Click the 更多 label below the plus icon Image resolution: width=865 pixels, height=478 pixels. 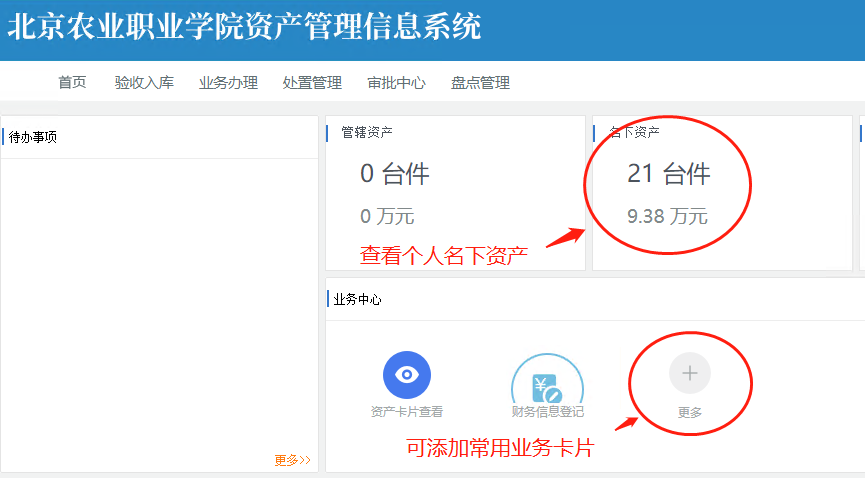point(690,412)
